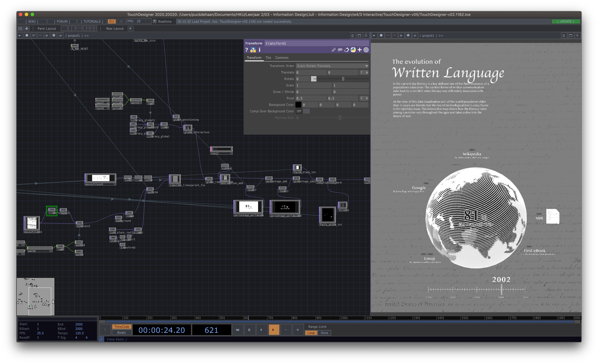This screenshot has height=364, width=598.
Task: Click Python language icon in parameter header
Action: click(353, 50)
